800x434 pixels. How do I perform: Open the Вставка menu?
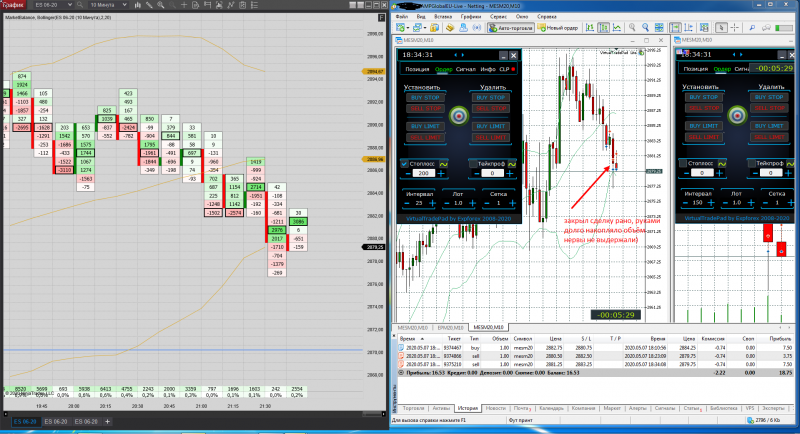[x=443, y=16]
